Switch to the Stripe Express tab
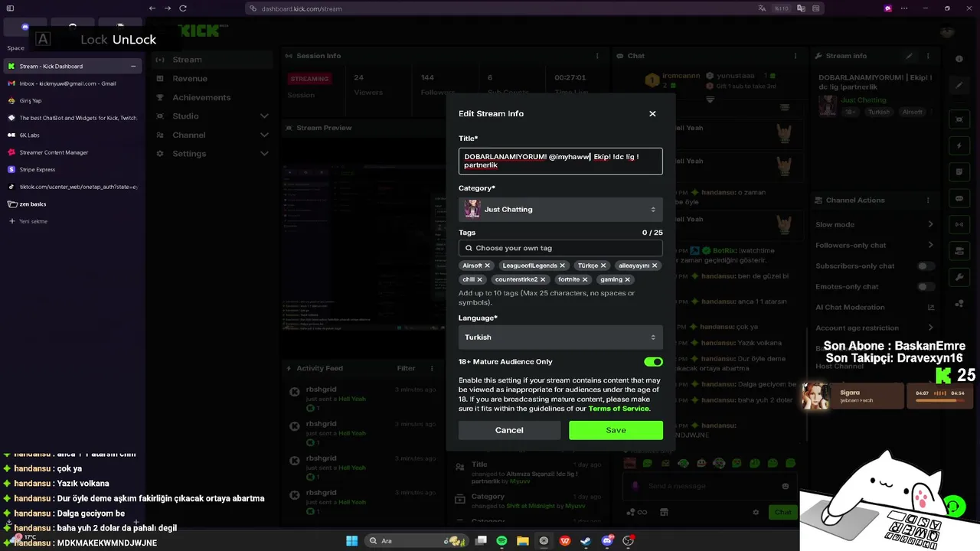980x551 pixels. tap(72, 169)
